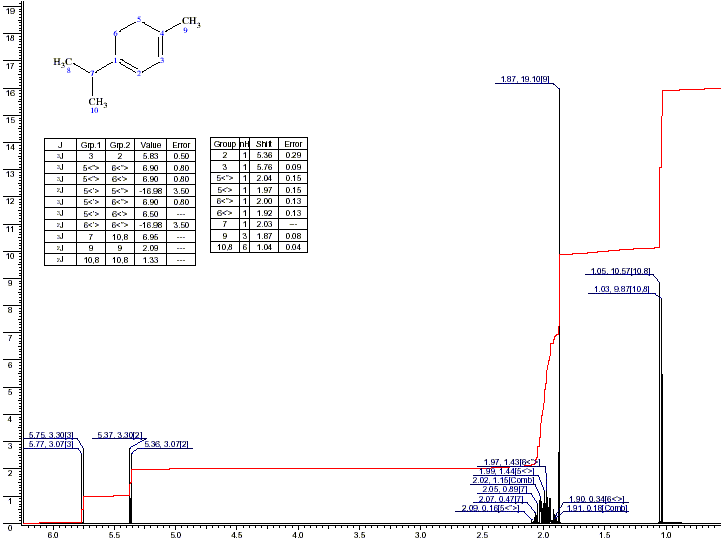Select shift error cell '0.29'
Screen dimensions: 724x542
(x=293, y=155)
